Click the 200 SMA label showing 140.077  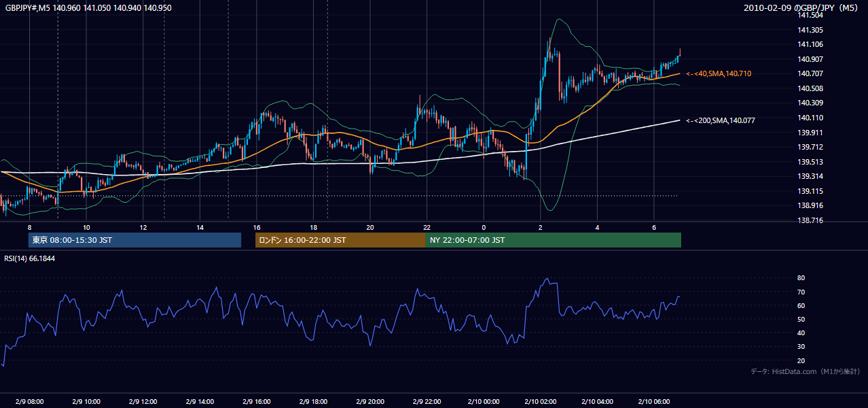[721, 120]
